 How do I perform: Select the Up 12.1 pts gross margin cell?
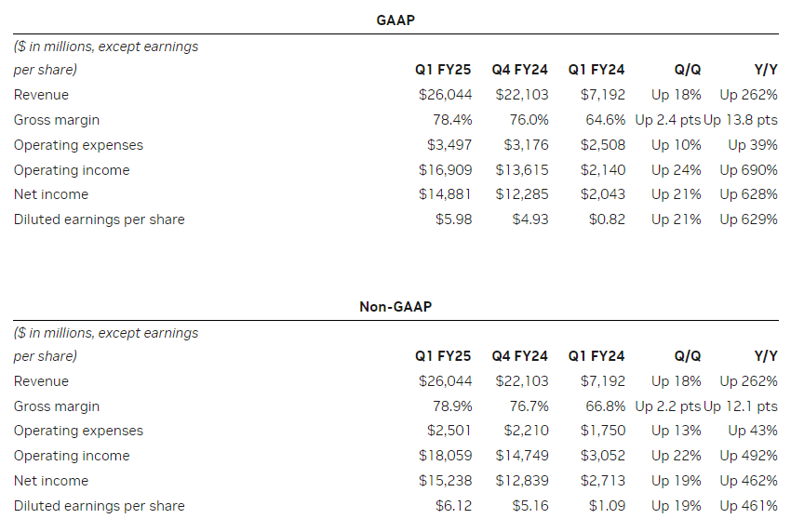741,406
